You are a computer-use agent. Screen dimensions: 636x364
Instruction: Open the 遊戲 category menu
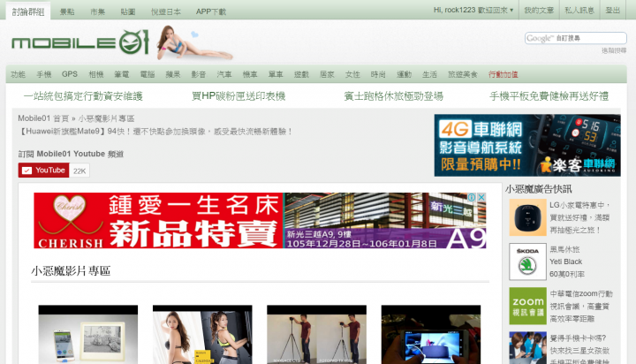tap(301, 74)
